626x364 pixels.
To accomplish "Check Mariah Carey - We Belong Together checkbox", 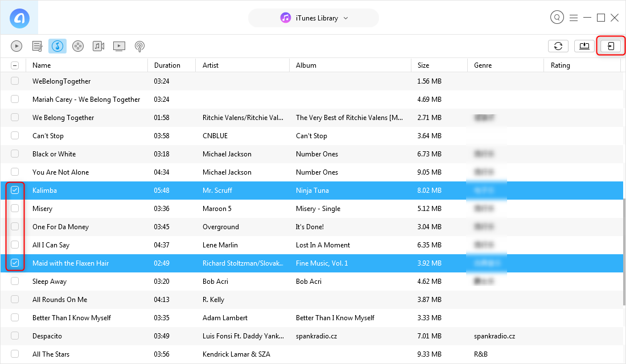I will tap(15, 99).
